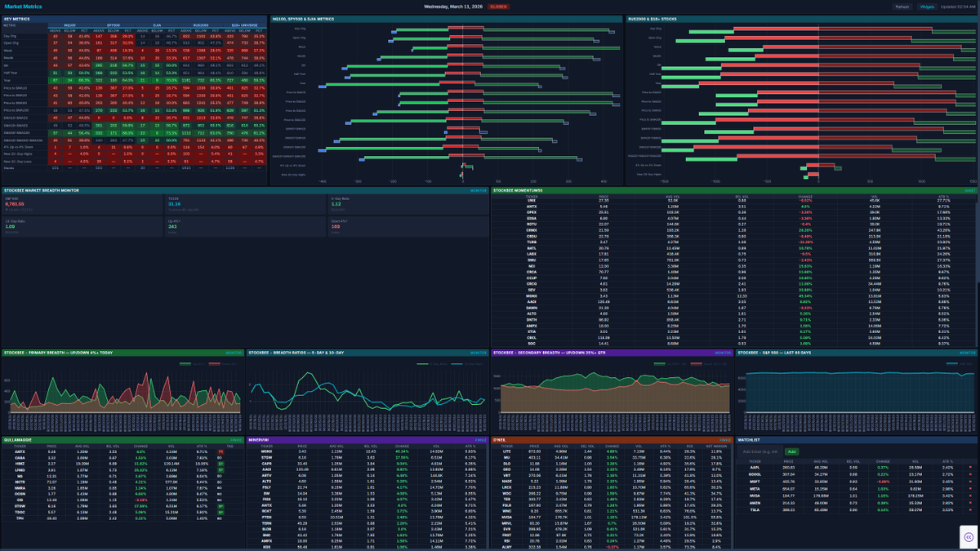Remove AAPL from watchlist with its X

coord(970,467)
